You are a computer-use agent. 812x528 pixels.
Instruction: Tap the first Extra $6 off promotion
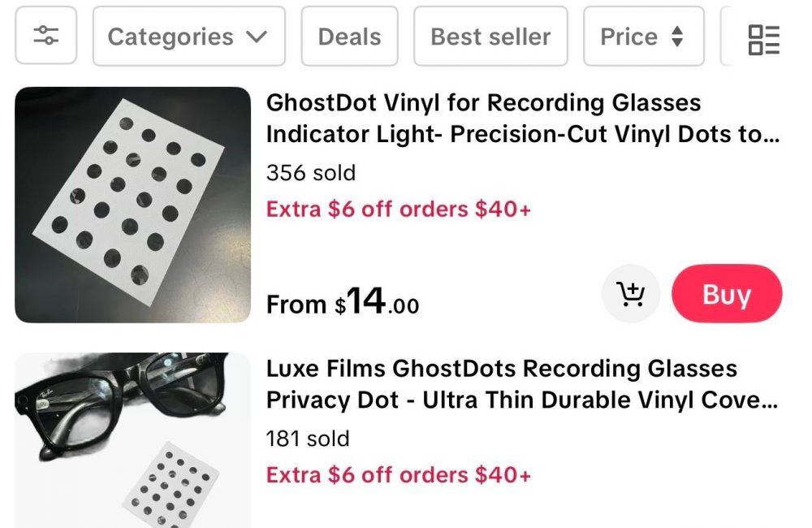pos(399,209)
